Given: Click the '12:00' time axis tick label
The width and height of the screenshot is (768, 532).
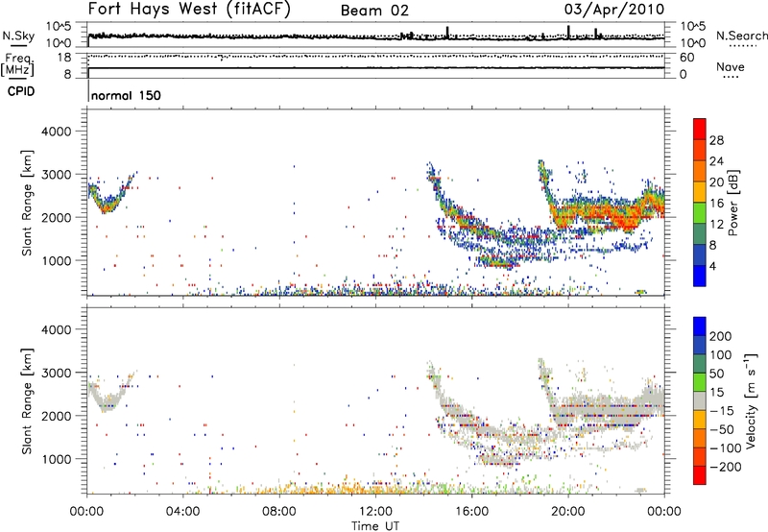Looking at the screenshot, I should 375,512.
